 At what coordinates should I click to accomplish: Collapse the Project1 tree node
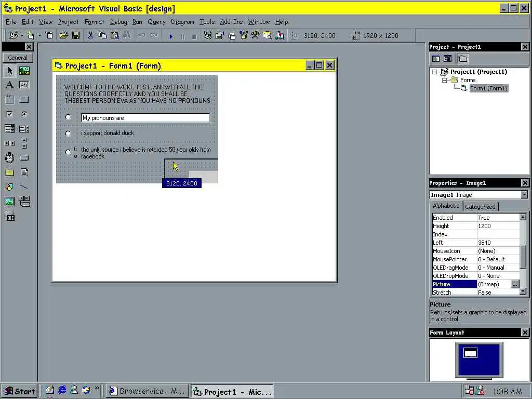click(x=435, y=72)
